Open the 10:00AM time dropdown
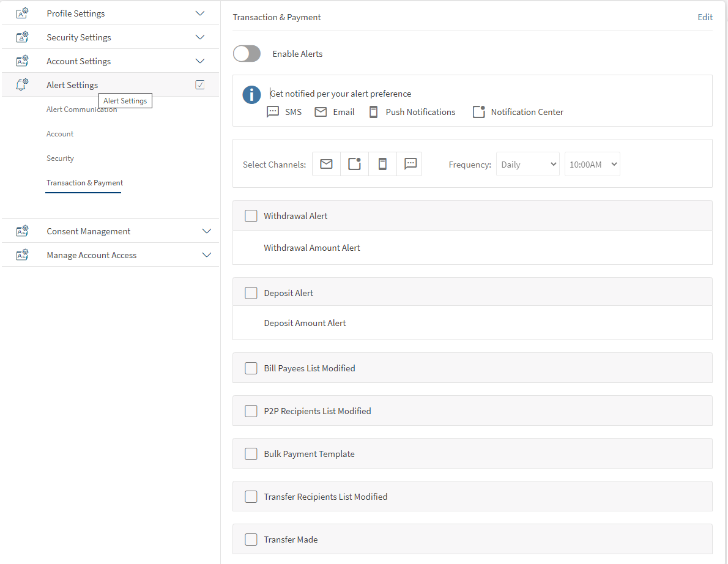Image resolution: width=728 pixels, height=564 pixels. 592,164
